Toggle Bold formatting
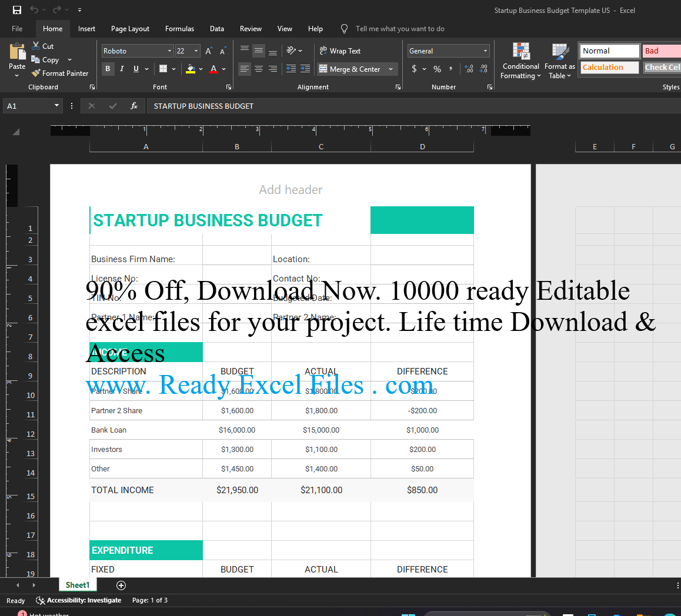Screen dimensions: 681x616 (x=108, y=69)
